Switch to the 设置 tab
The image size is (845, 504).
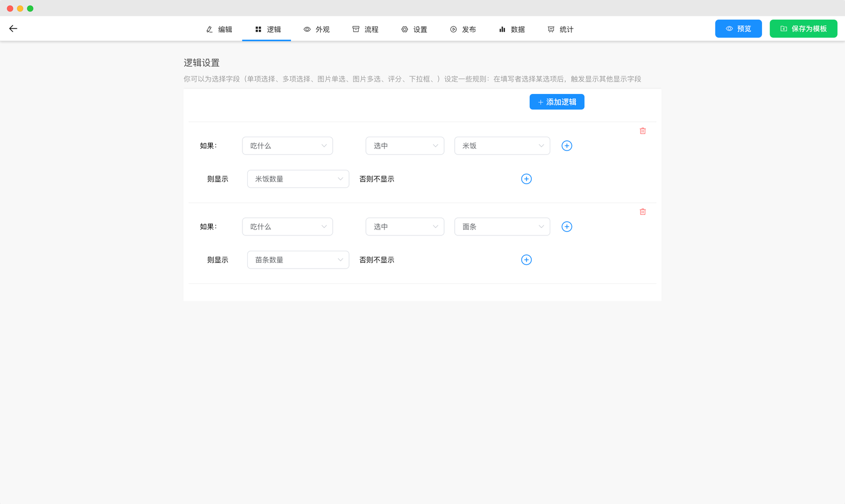coord(414,30)
